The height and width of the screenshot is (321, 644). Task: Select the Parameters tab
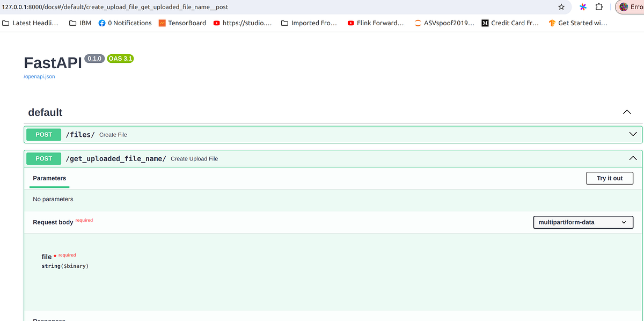[x=49, y=178]
